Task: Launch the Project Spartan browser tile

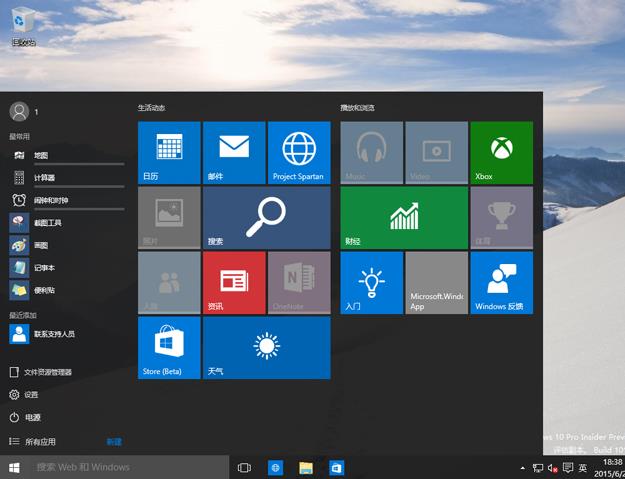Action: pos(299,153)
